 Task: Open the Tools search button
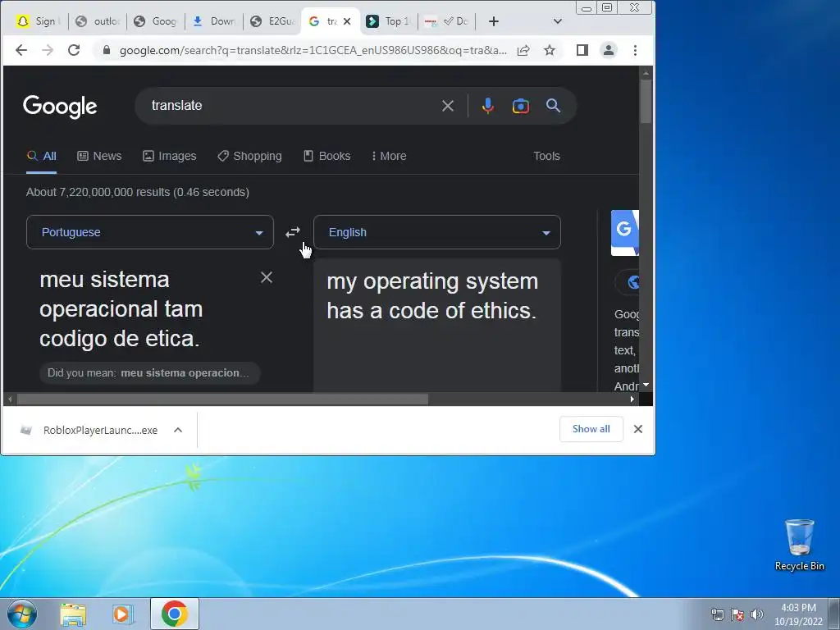(x=546, y=156)
